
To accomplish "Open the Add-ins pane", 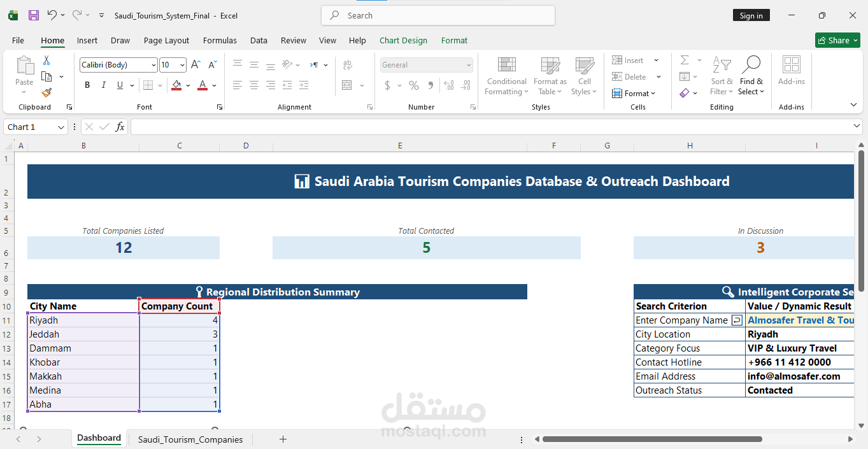I will [x=792, y=71].
